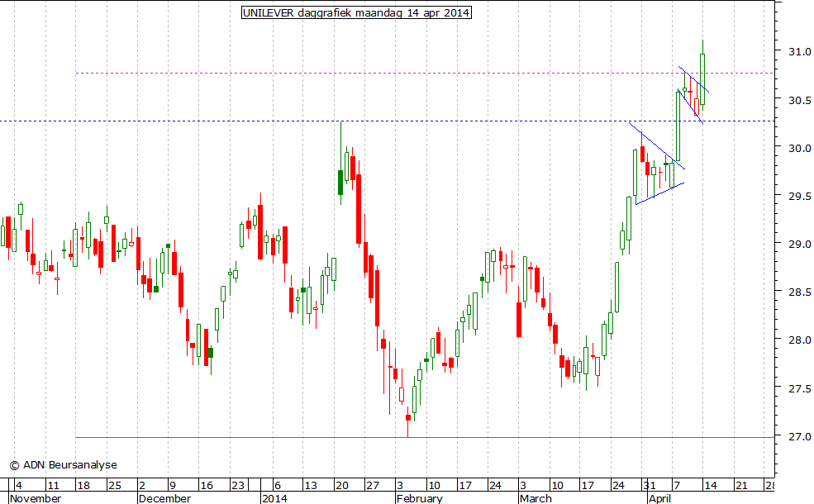814x504 pixels.
Task: Click the 27.5 price axis label
Action: (799, 388)
